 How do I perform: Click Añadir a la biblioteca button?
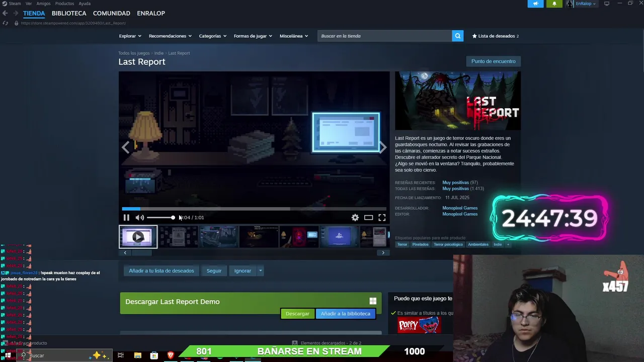pos(345,314)
